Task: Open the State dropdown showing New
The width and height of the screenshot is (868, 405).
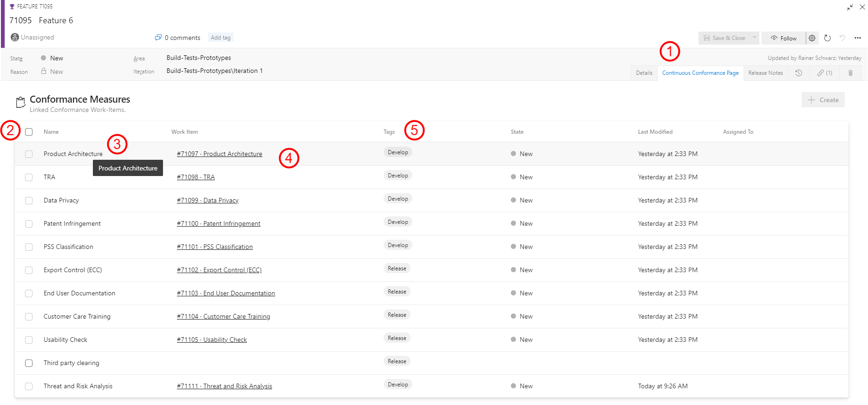Action: (x=57, y=58)
